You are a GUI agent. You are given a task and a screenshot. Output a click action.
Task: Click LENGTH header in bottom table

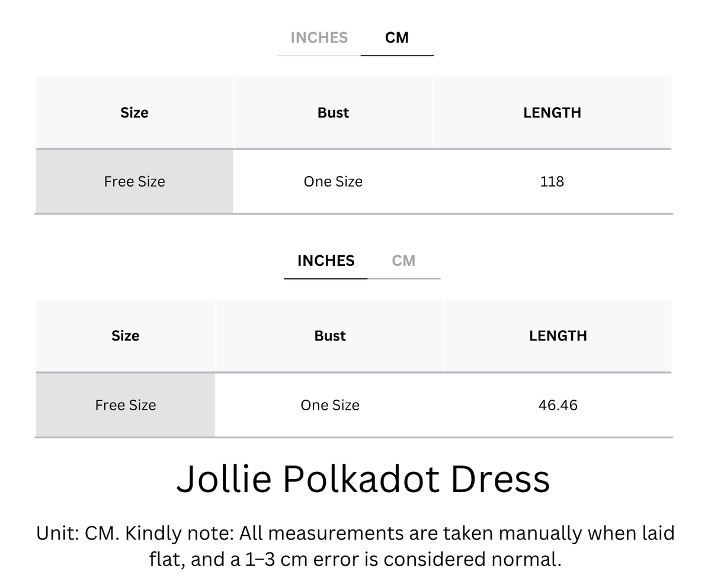click(x=558, y=336)
